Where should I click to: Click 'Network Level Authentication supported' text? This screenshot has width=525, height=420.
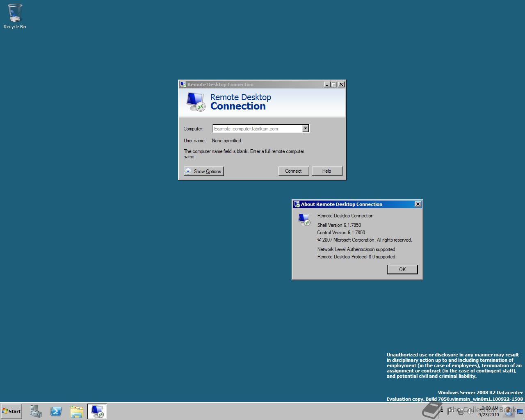coord(357,249)
